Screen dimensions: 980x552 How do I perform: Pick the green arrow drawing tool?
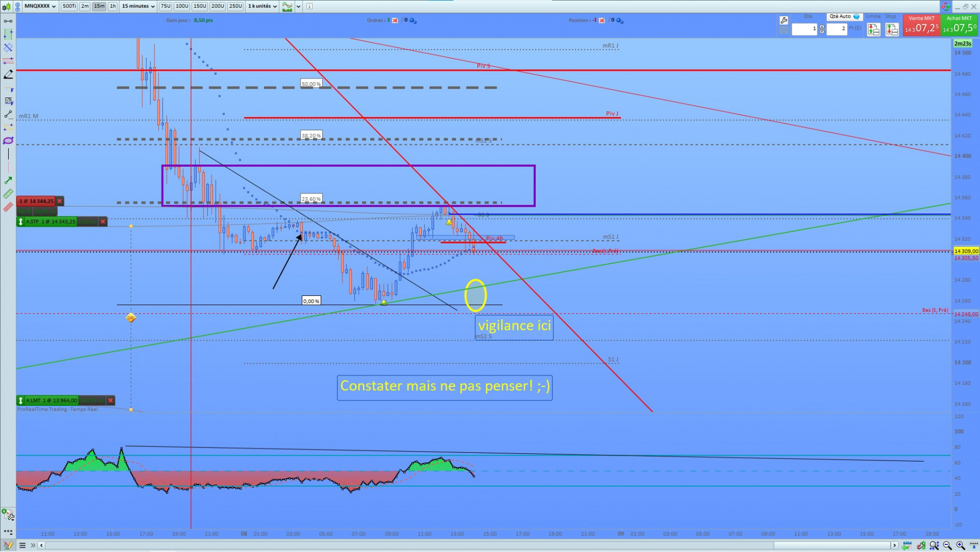pyautogui.click(x=8, y=180)
